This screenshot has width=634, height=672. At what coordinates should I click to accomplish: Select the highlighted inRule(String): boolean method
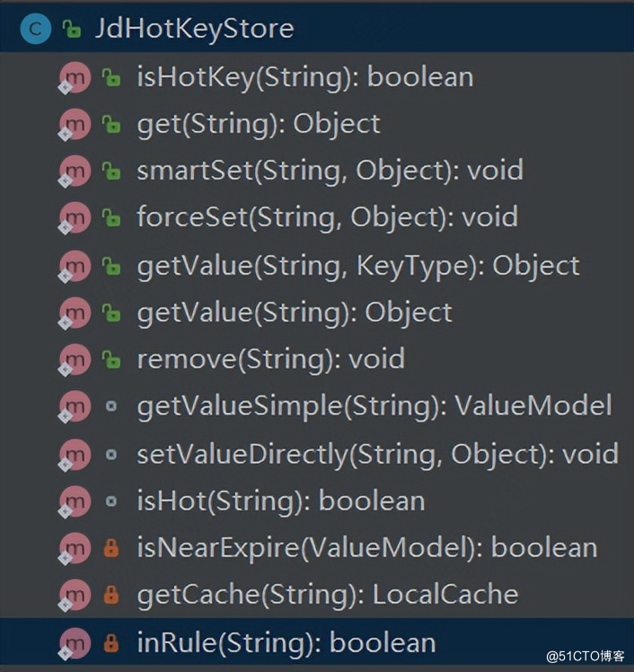coord(286,642)
